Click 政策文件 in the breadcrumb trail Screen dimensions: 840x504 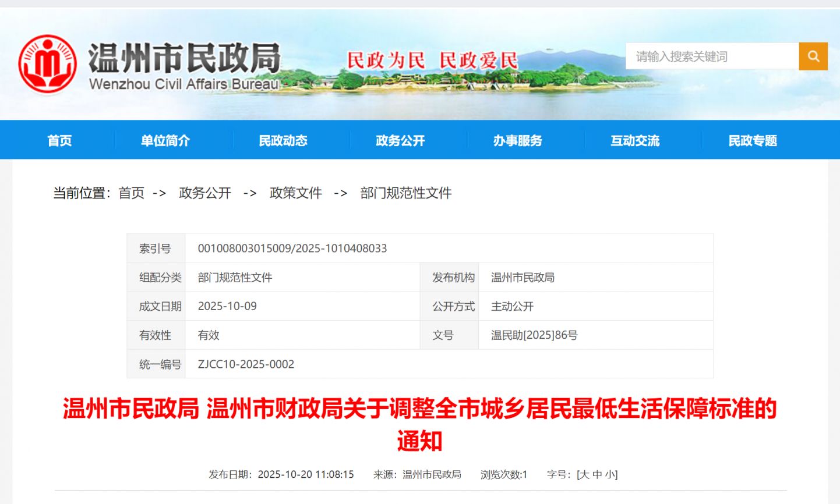295,193
